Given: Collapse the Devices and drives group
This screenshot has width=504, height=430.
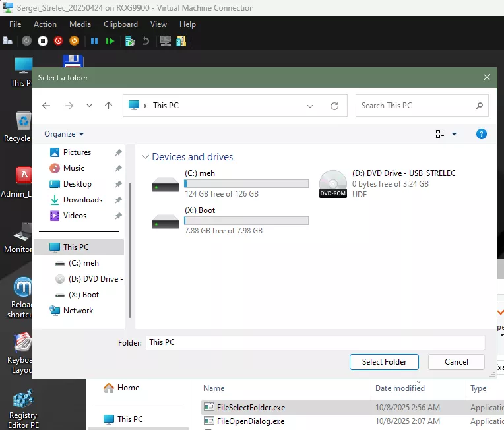Looking at the screenshot, I should 145,157.
